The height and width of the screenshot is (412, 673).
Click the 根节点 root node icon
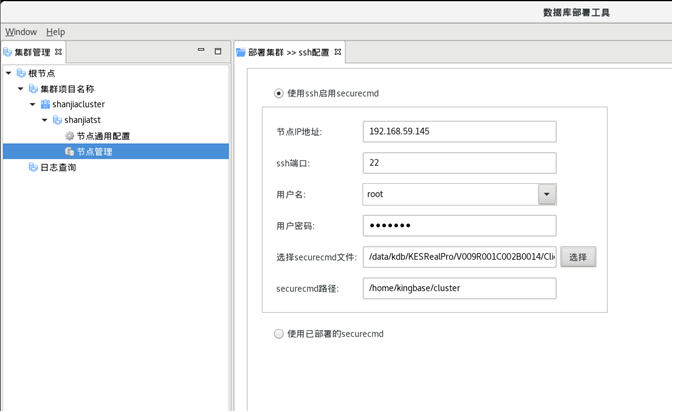[x=21, y=73]
